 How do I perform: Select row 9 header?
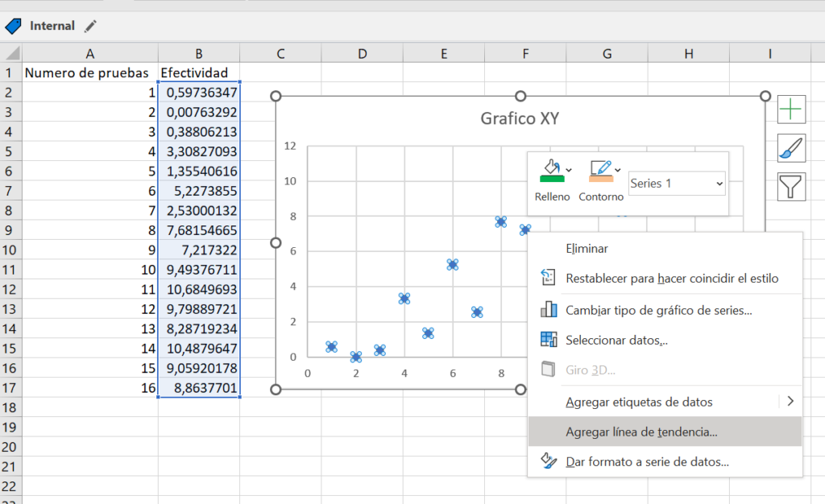pos(10,230)
